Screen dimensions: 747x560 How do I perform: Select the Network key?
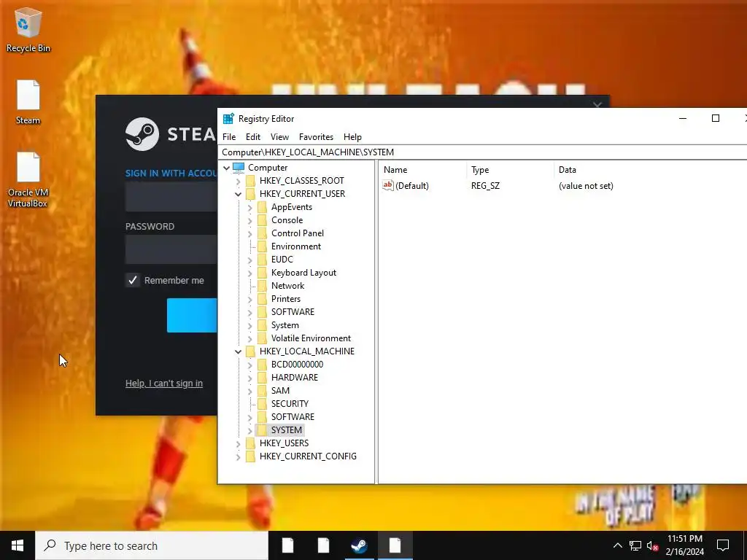[287, 286]
